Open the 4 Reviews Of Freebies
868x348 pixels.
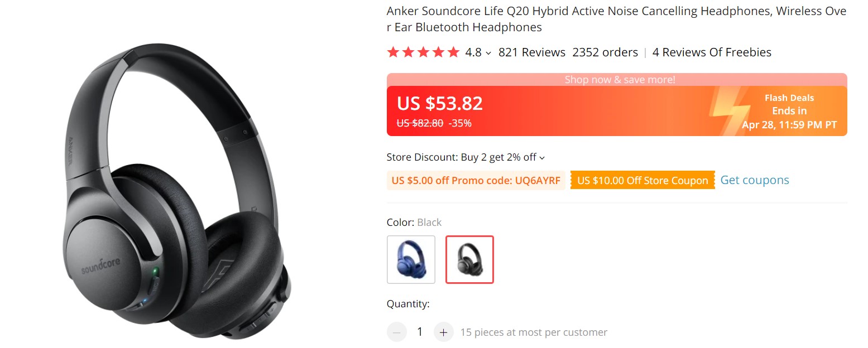[x=711, y=52]
